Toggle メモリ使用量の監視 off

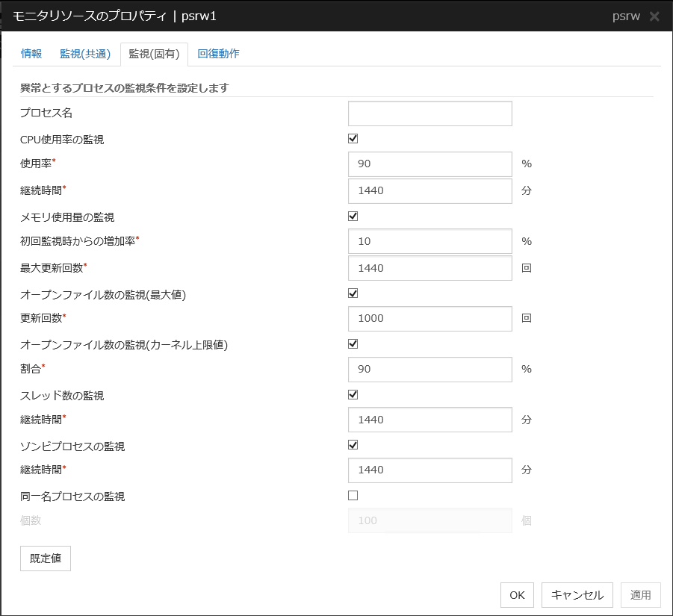point(352,215)
